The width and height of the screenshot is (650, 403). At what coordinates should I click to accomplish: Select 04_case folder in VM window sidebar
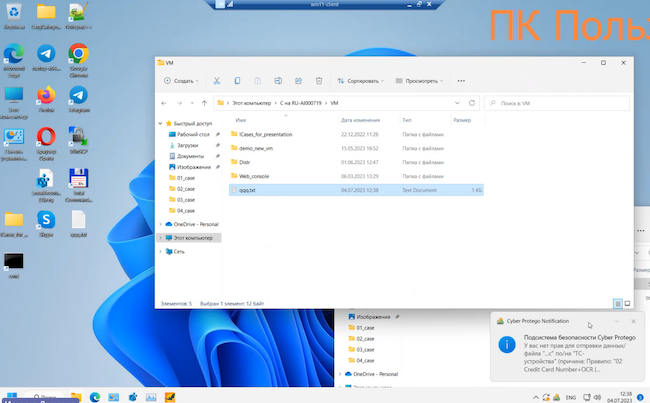(186, 211)
